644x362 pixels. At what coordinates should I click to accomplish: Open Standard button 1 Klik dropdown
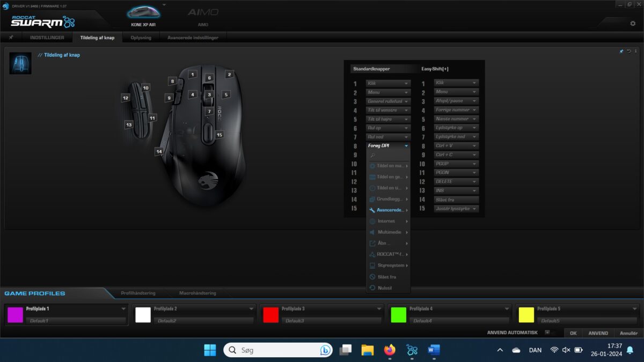(x=388, y=83)
